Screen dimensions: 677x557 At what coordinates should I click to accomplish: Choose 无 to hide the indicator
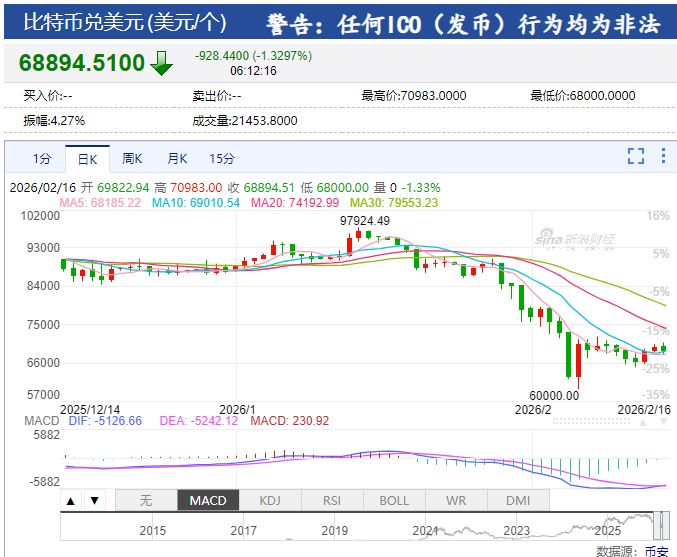146,500
